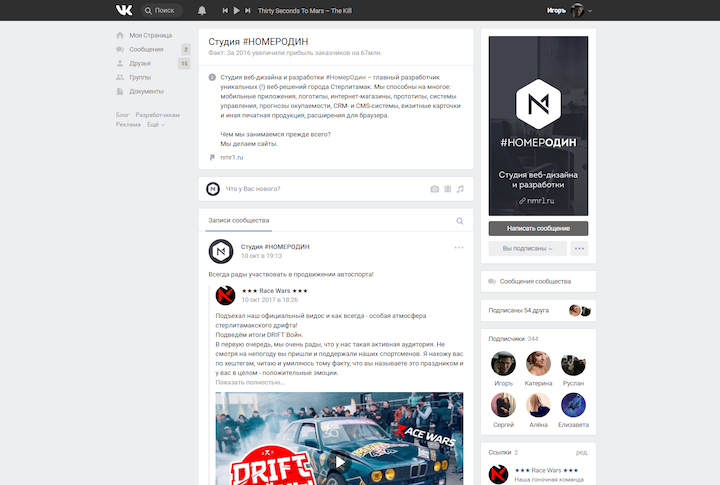
Task: Open the reposted post date 10 окт 2017 в 18:26
Action: click(270, 300)
